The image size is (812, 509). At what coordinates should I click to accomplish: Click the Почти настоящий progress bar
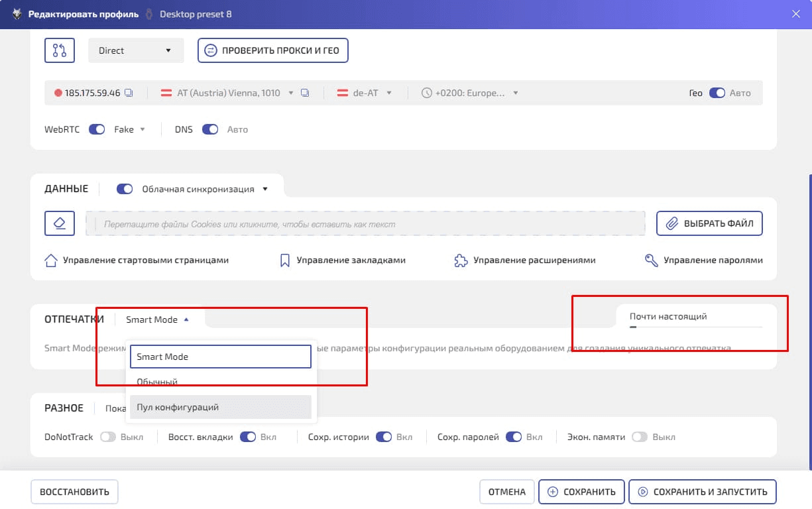click(696, 326)
